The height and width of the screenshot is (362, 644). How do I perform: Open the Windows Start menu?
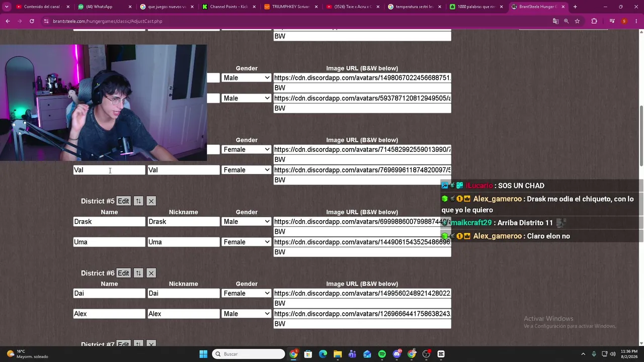coord(203,354)
